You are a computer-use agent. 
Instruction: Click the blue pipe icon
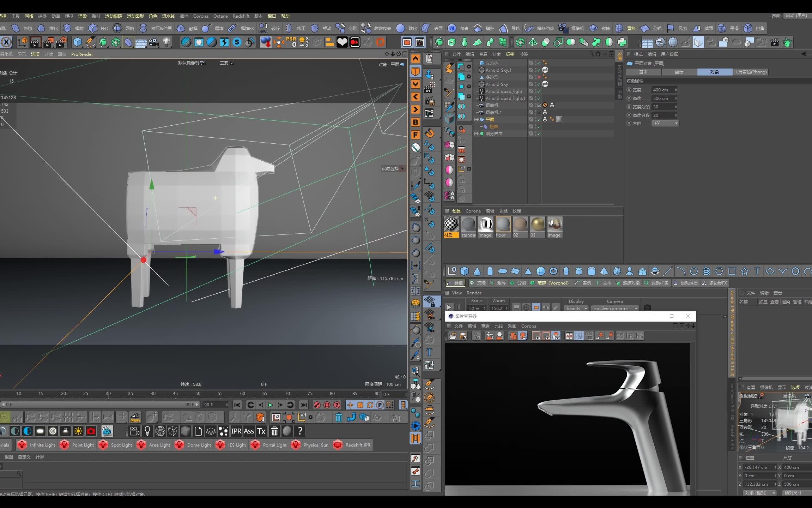[x=351, y=418]
